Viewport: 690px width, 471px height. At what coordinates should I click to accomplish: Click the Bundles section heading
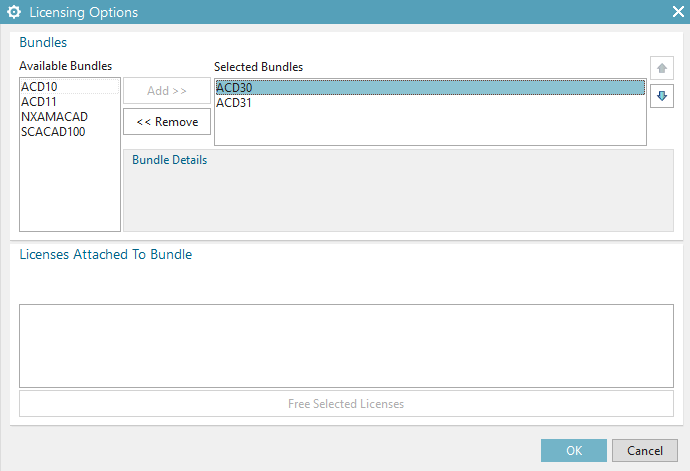click(43, 42)
